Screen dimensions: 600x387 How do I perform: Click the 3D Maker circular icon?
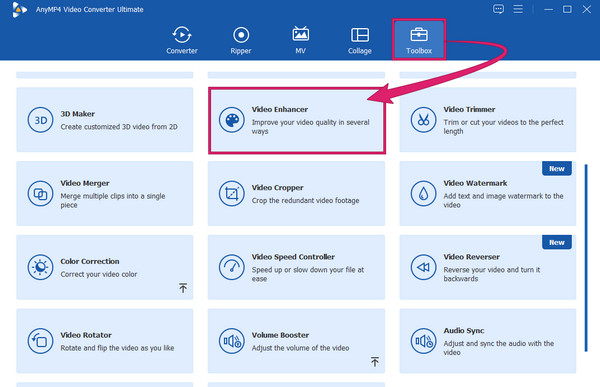pyautogui.click(x=40, y=120)
